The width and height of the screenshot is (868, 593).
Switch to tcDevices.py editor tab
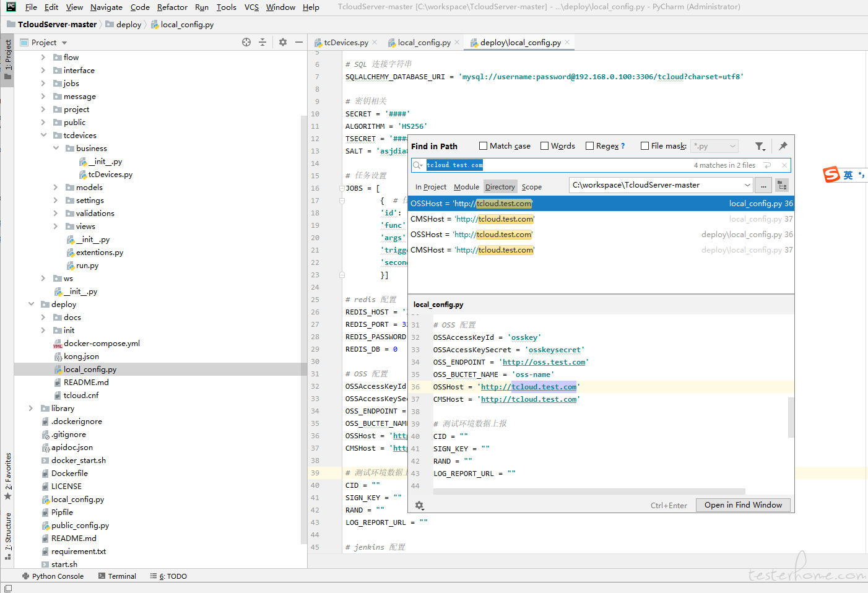click(345, 42)
